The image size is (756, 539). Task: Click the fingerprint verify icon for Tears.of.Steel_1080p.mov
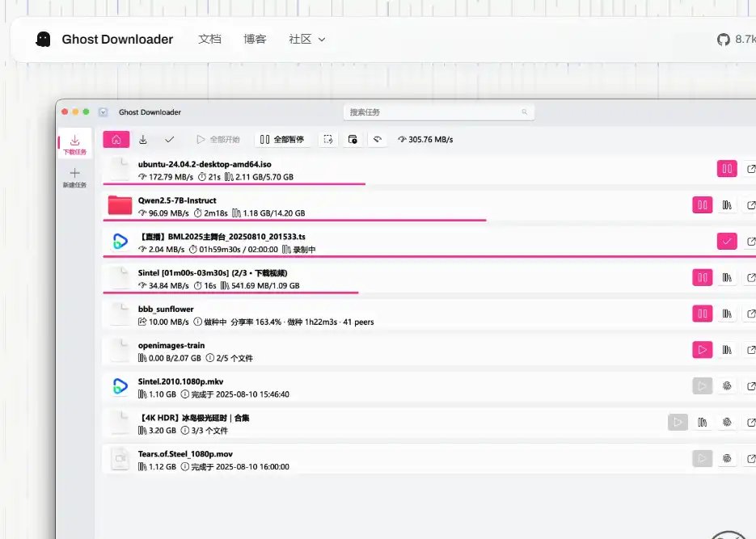(x=727, y=458)
